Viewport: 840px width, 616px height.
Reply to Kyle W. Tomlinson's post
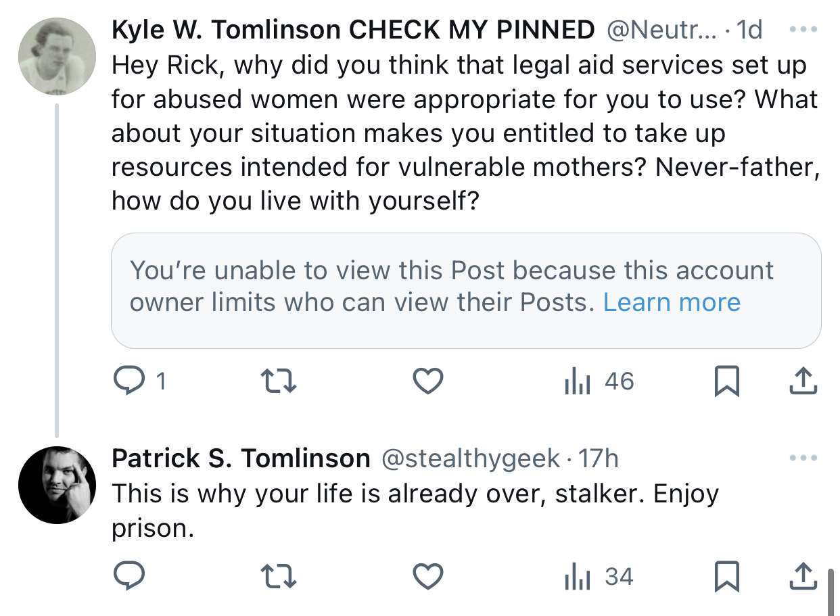(139, 382)
